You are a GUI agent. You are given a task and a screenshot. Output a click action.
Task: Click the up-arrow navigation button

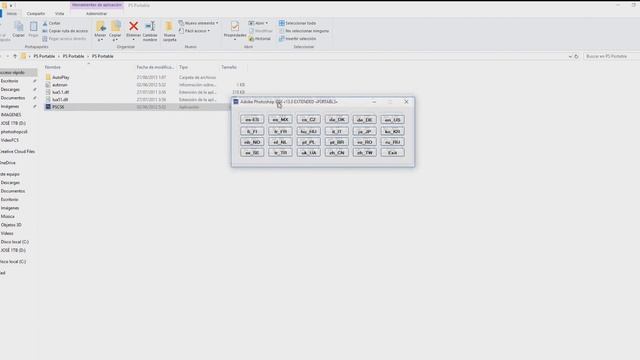[x=15, y=56]
